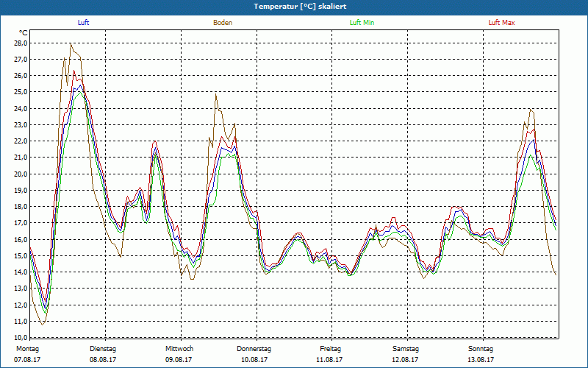This screenshot has width=588, height=368.
Task: Click the '°C' axis unit label
Action: point(24,33)
